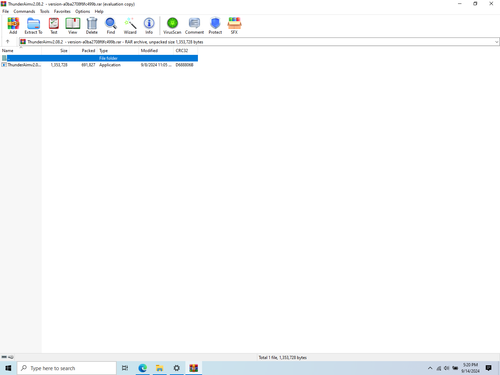Click the disk status icon in status bar
This screenshot has height=375, width=500.
pyautogui.click(x=4, y=357)
